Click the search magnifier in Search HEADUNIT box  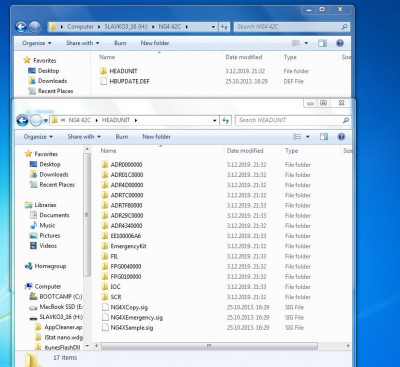click(x=346, y=120)
